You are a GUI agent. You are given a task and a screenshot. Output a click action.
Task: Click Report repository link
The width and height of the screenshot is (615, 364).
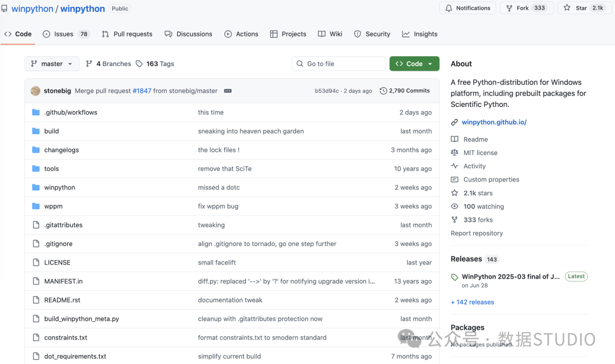point(477,233)
